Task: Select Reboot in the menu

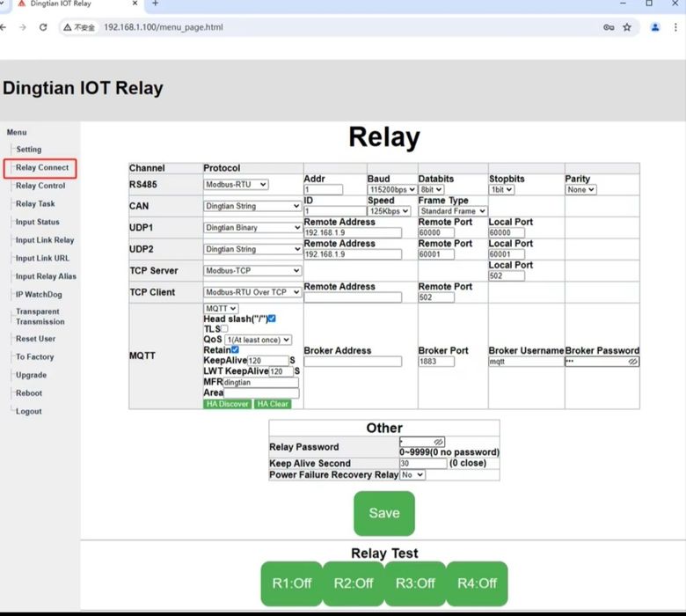Action: tap(29, 393)
